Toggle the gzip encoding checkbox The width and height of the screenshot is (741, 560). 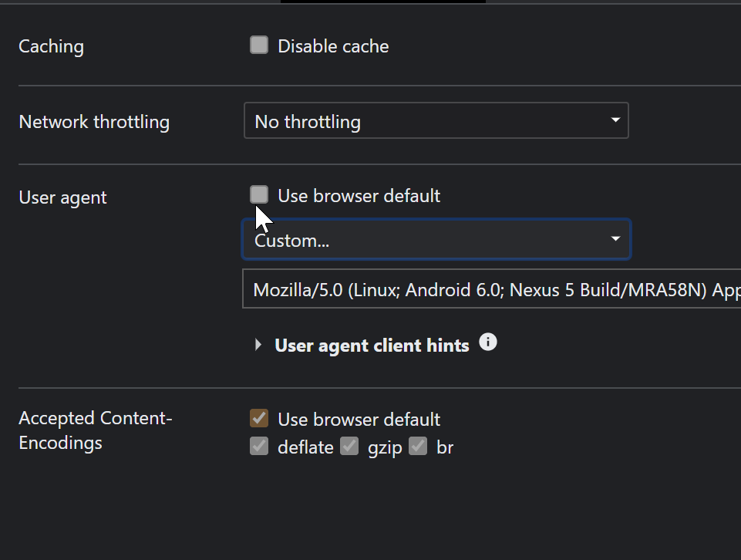[349, 446]
